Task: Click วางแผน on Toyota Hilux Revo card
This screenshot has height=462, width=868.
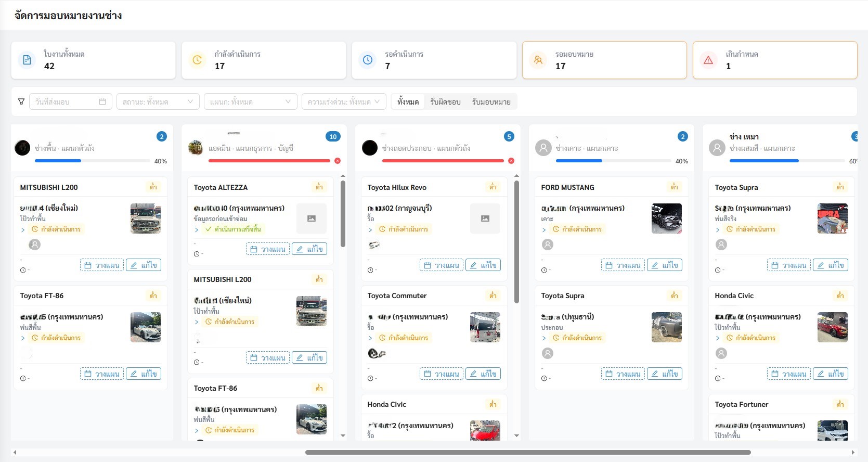Action: pyautogui.click(x=442, y=265)
